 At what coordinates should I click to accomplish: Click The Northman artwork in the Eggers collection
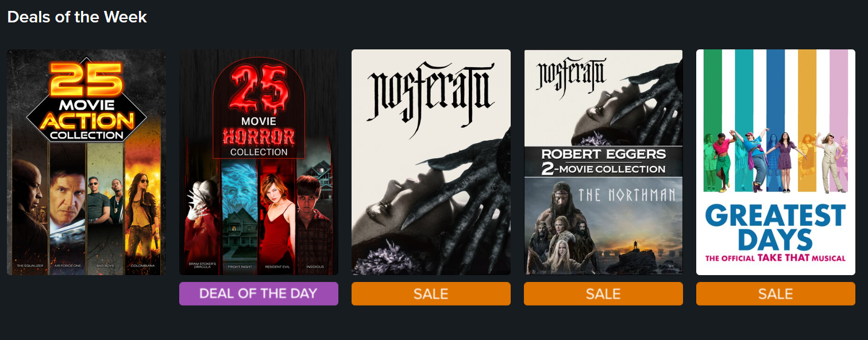(x=603, y=226)
